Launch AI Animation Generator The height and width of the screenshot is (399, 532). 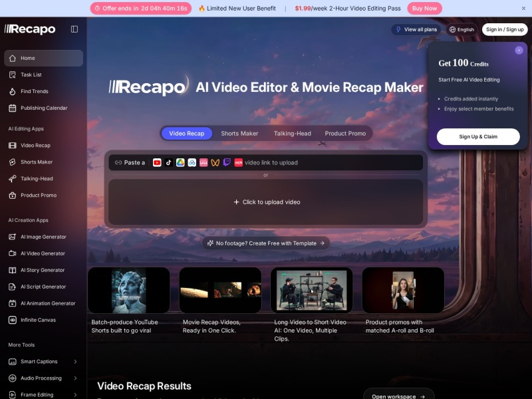(43, 303)
